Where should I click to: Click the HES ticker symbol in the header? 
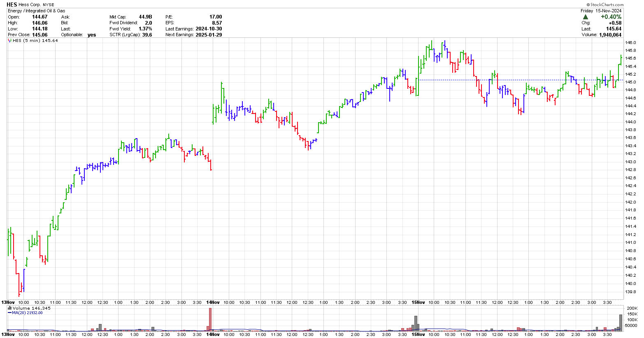tap(12, 5)
